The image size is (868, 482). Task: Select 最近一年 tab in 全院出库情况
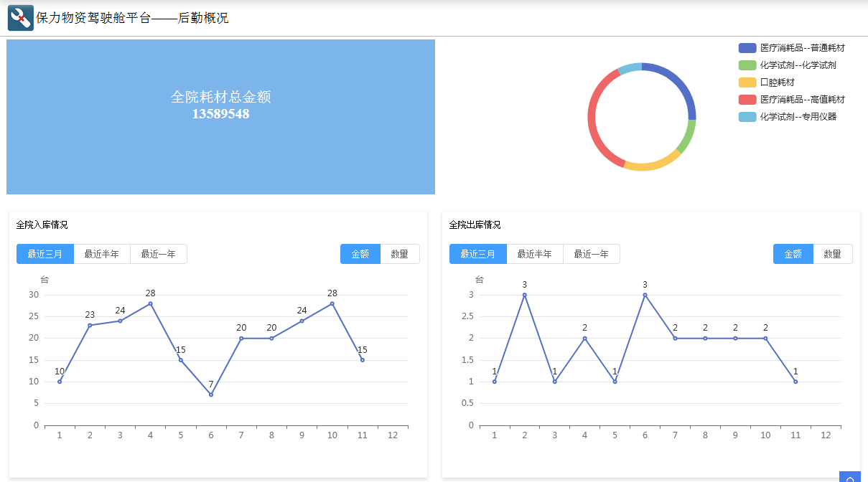(592, 254)
